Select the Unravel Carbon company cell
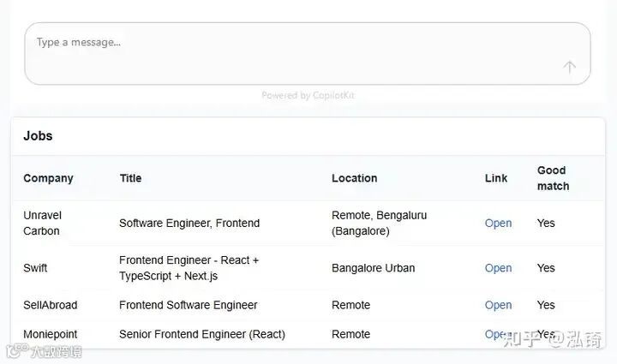This screenshot has width=617, height=364. (42, 223)
